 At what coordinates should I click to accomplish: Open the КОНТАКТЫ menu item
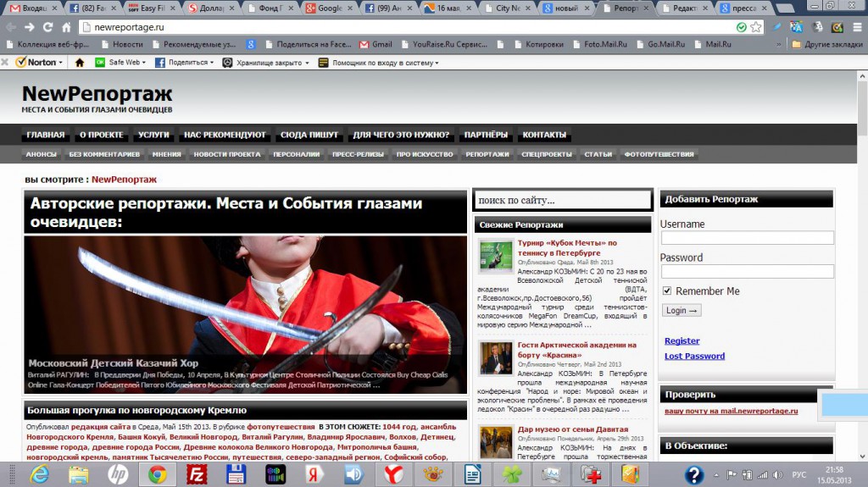point(544,135)
